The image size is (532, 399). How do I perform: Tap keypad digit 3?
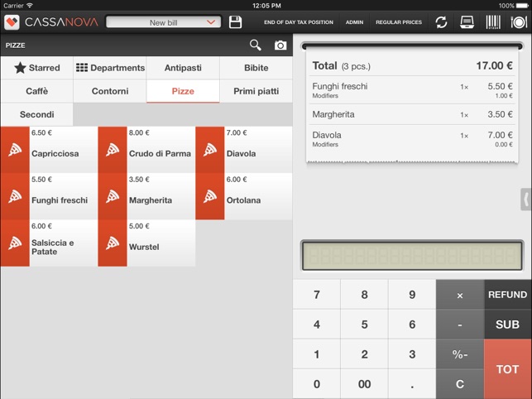(x=412, y=354)
